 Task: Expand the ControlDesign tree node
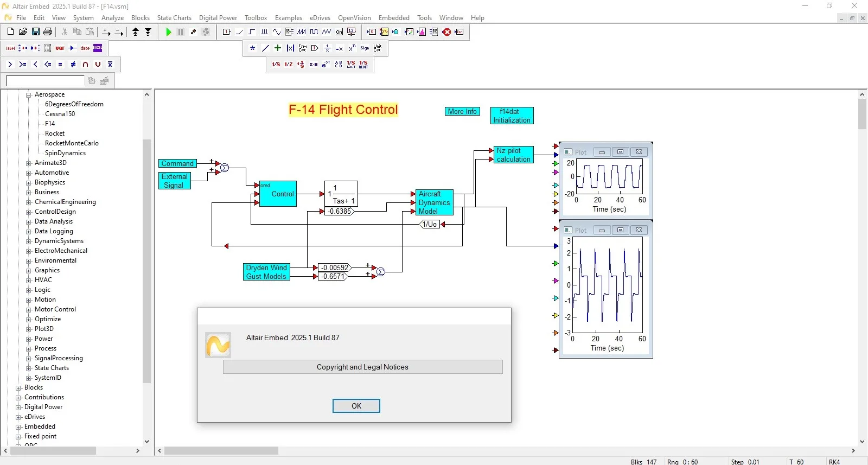[29, 212]
